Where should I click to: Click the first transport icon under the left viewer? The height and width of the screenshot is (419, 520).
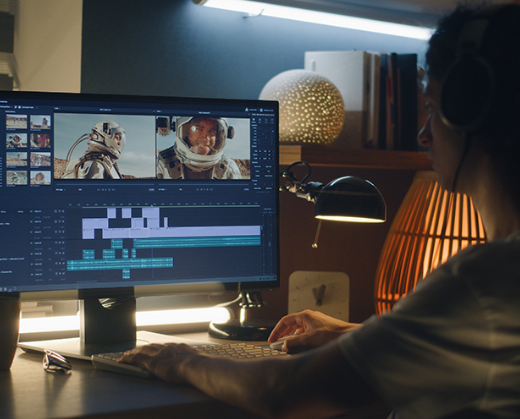98,189
